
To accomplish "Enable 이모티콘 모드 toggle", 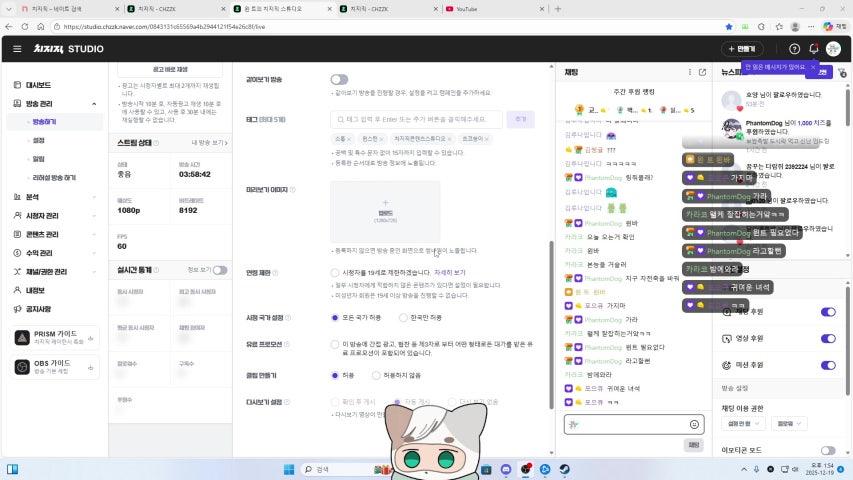I will [x=828, y=451].
